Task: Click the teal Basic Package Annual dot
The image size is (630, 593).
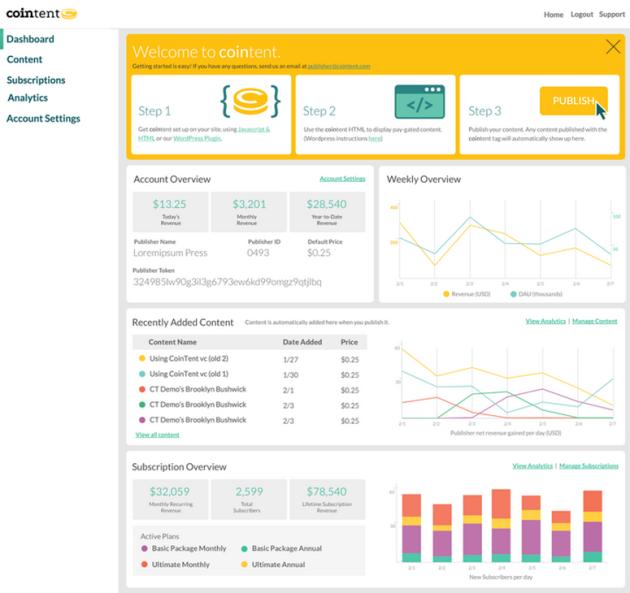Action: tap(244, 548)
